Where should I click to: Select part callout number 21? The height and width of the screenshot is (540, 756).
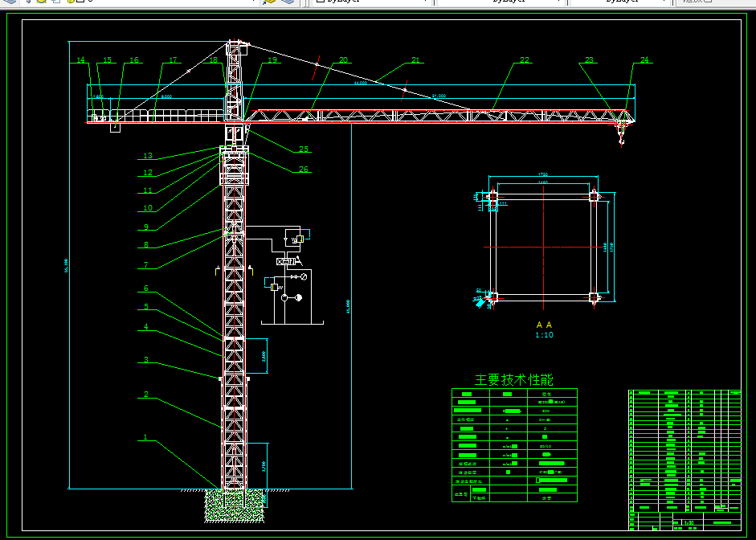tap(415, 59)
